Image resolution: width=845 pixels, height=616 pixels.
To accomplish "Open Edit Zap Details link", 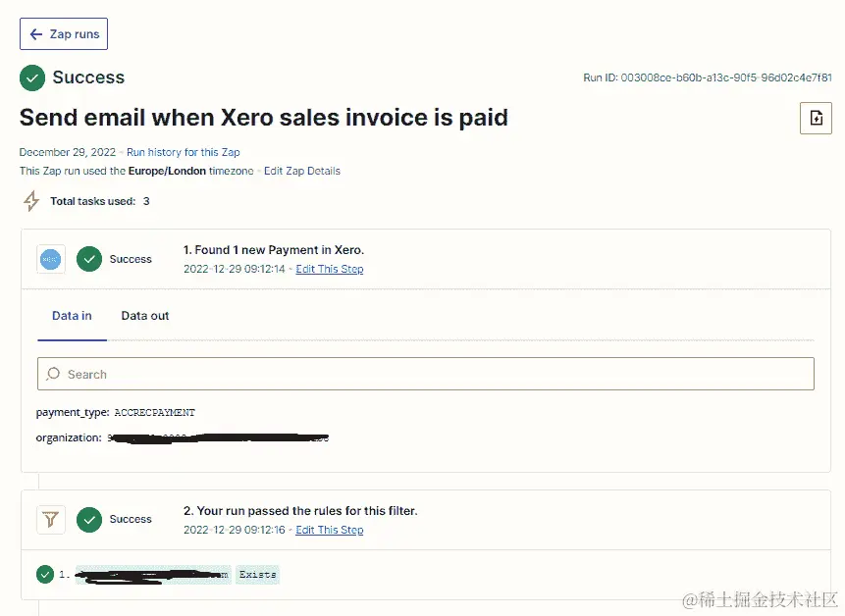I will coord(302,171).
